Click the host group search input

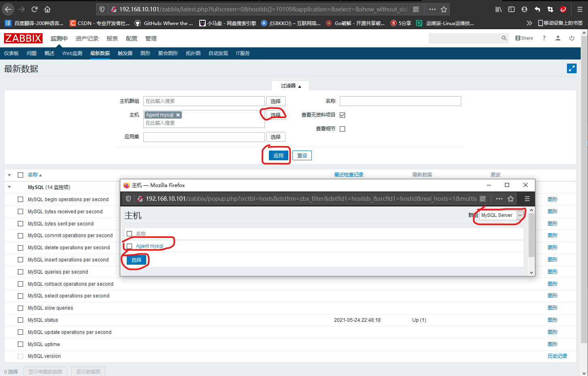(x=204, y=101)
